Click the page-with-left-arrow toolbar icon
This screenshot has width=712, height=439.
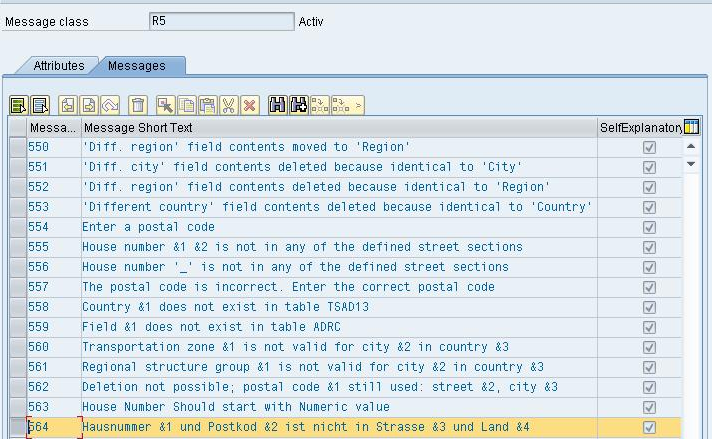68,105
